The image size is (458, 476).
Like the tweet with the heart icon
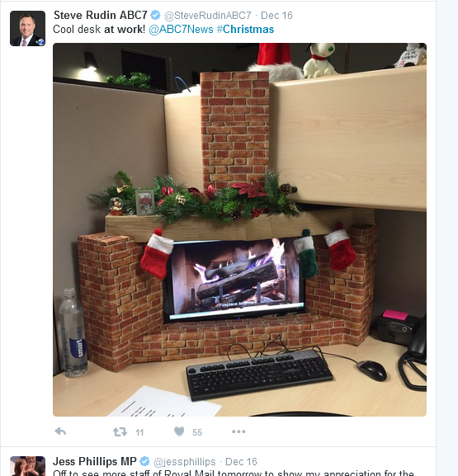tap(179, 431)
